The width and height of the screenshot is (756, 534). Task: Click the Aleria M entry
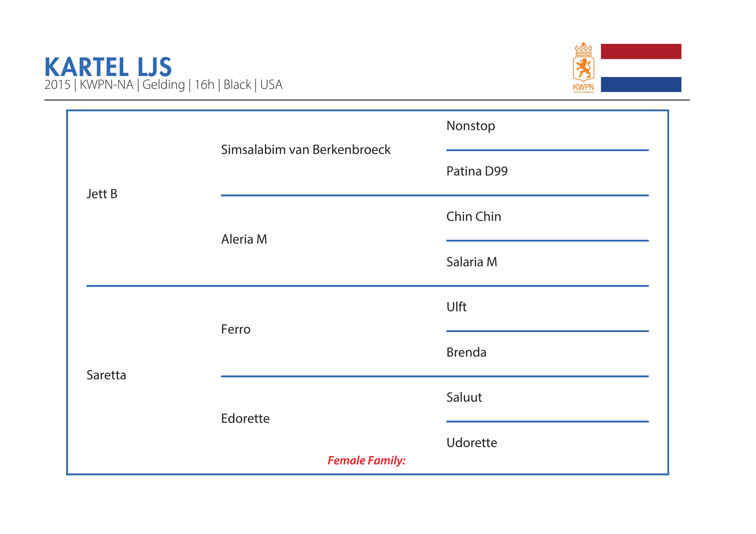pyautogui.click(x=244, y=239)
